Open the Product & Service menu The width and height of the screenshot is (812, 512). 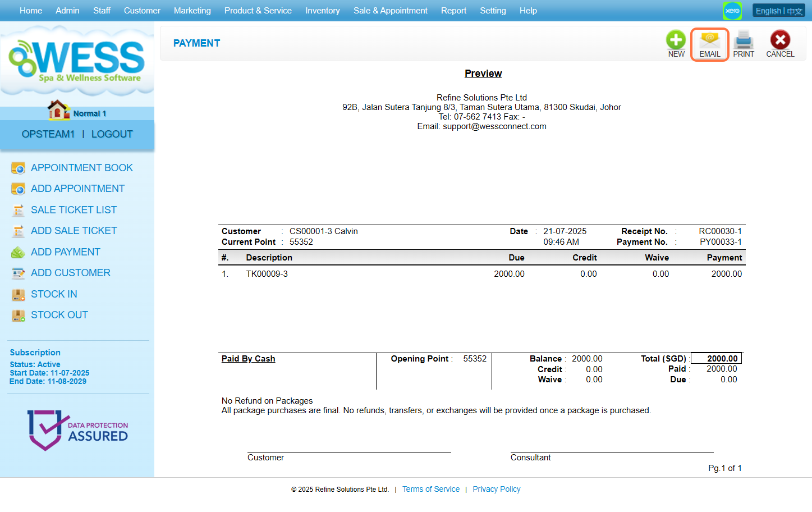click(x=258, y=11)
